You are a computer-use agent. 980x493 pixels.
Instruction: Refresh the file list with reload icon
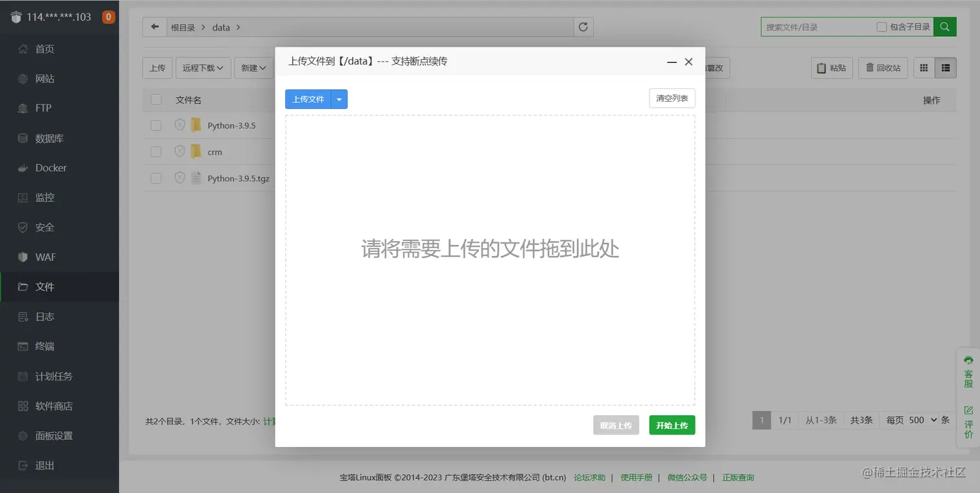583,27
